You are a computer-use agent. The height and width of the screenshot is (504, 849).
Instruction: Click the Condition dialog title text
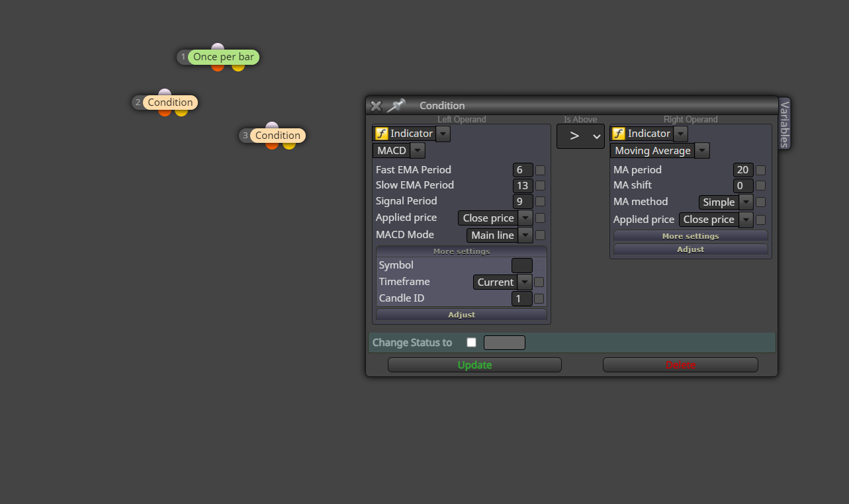pos(442,106)
